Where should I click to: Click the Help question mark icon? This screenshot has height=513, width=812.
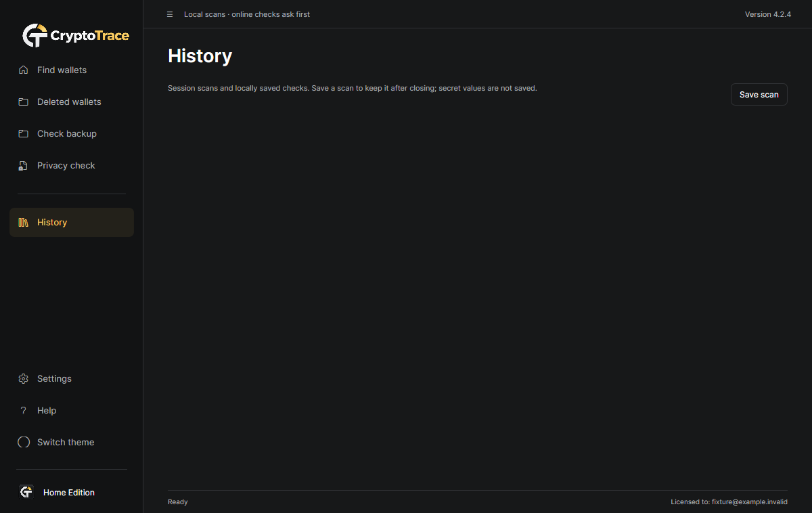(x=24, y=410)
